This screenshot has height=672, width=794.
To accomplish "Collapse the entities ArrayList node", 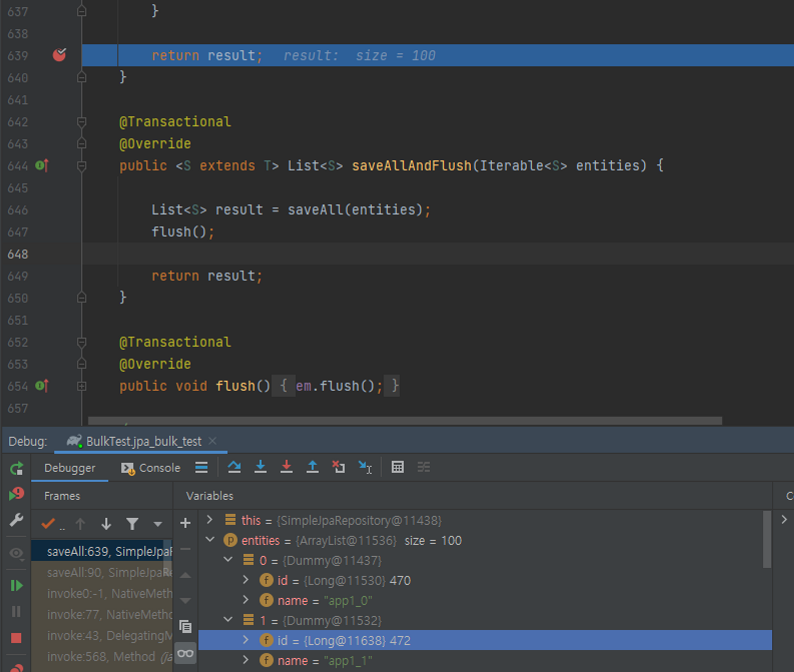I will [x=210, y=540].
